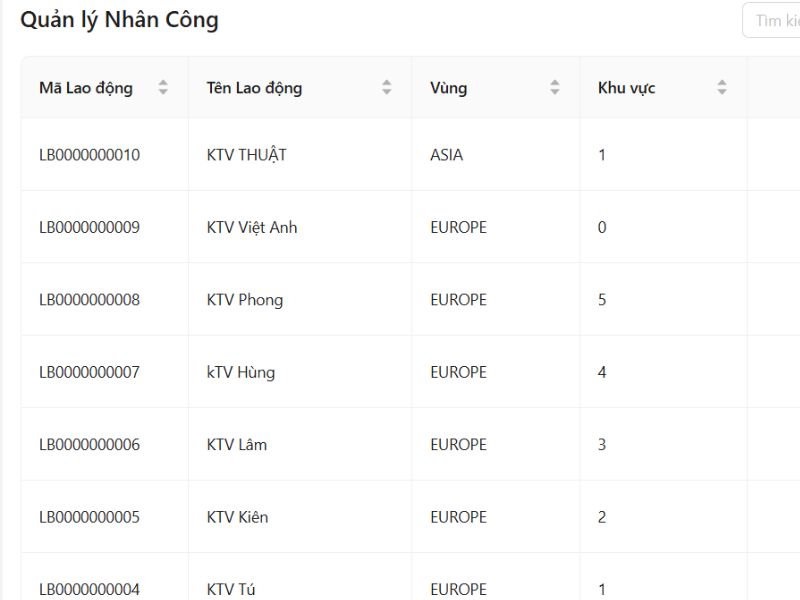Toggle sort icon in Vùng header
800x600 pixels.
point(554,88)
